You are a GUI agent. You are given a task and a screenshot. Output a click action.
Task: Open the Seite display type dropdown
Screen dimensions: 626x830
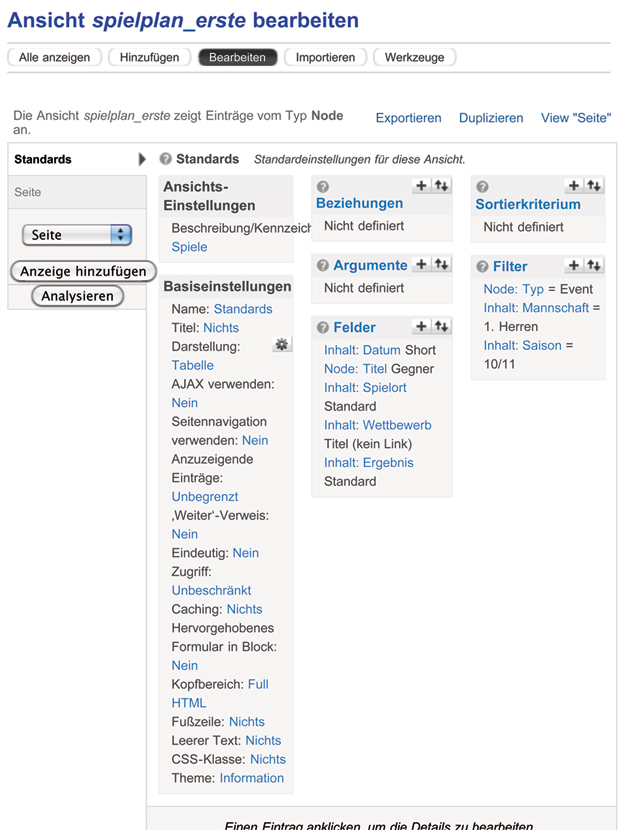(x=77, y=235)
